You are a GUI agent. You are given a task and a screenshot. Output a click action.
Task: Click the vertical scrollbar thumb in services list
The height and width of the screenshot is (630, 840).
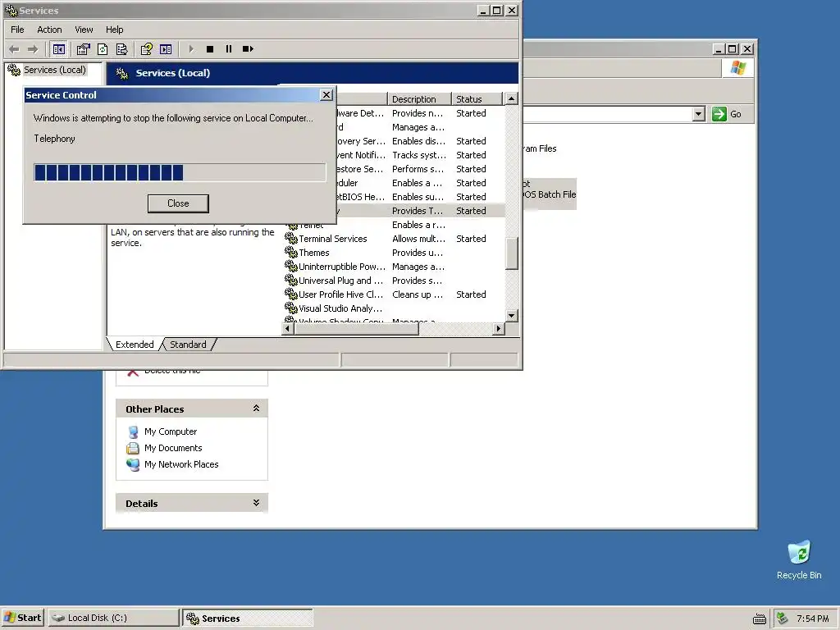pyautogui.click(x=512, y=254)
